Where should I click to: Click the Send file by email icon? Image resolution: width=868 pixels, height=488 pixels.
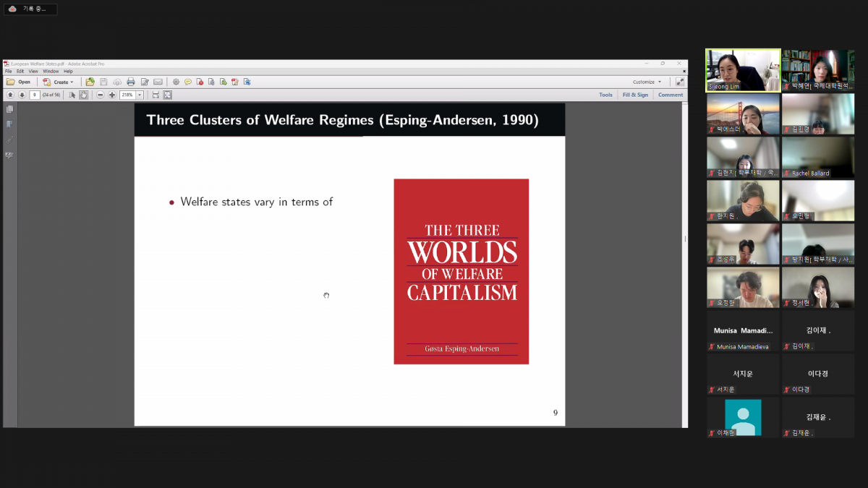coord(158,82)
